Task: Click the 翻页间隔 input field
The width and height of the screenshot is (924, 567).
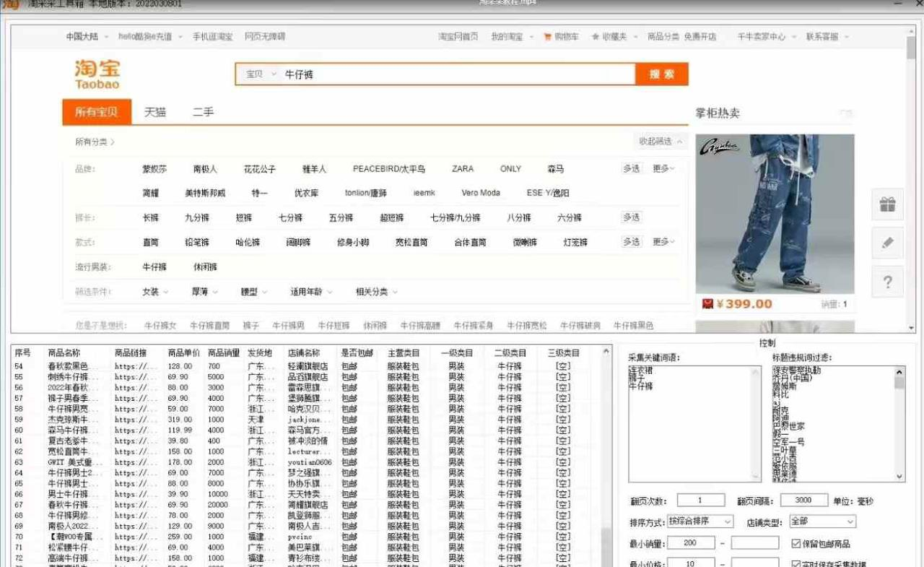Action: [x=803, y=500]
